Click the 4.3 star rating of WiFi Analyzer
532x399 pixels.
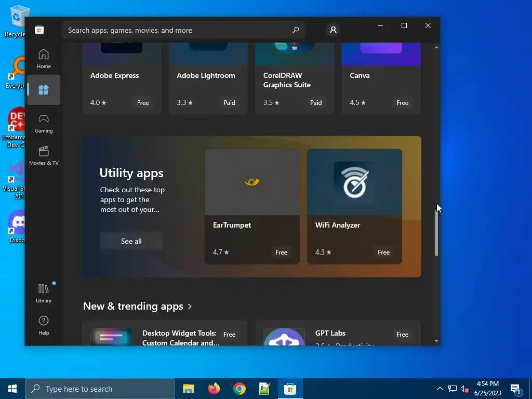point(323,252)
